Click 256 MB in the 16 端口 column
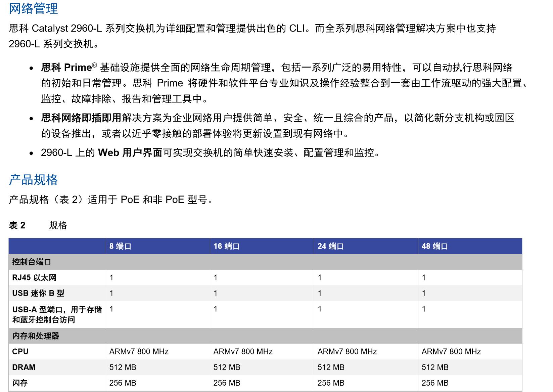 [227, 383]
